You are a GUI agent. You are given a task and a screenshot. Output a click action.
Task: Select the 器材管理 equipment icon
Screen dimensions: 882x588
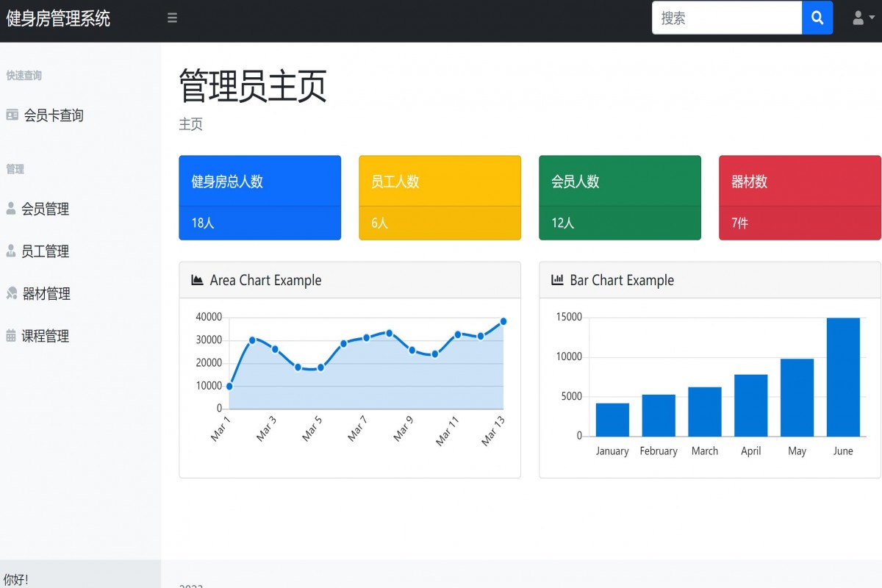click(x=13, y=293)
